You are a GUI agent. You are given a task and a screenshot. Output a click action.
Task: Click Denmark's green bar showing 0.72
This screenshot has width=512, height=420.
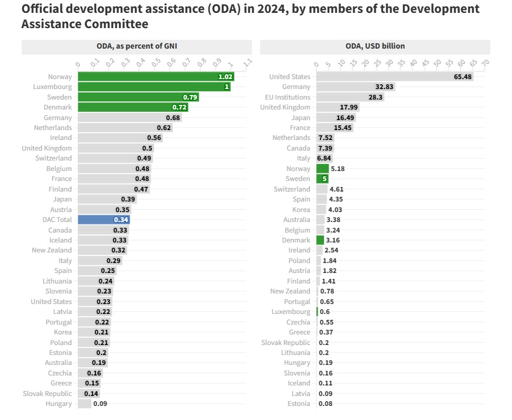[132, 107]
